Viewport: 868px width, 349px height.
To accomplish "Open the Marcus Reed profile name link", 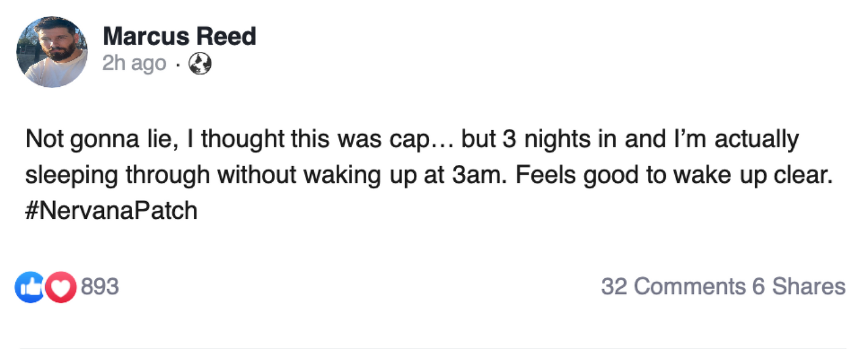I will tap(179, 37).
